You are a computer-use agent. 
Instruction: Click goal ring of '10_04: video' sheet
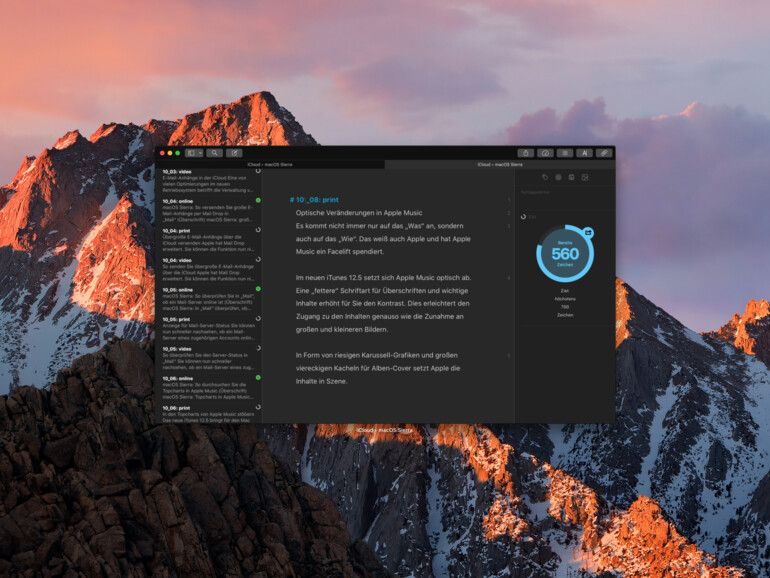pyautogui.click(x=258, y=259)
